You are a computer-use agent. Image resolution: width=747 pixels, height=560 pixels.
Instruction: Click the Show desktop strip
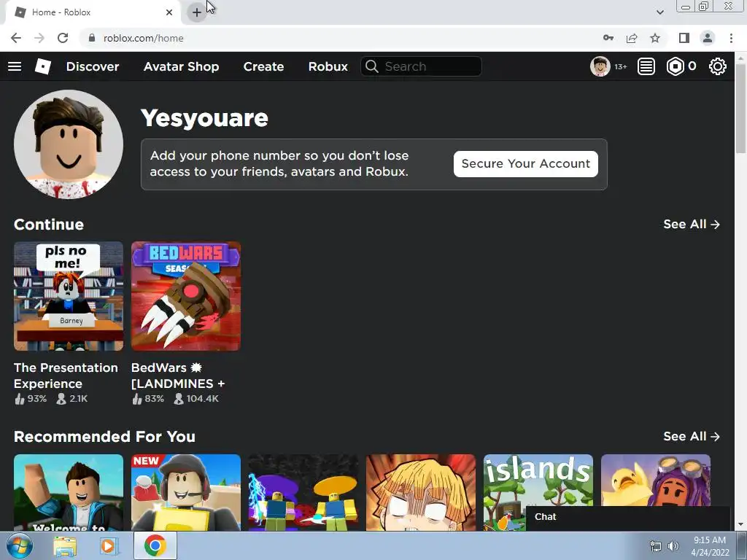tap(743, 545)
